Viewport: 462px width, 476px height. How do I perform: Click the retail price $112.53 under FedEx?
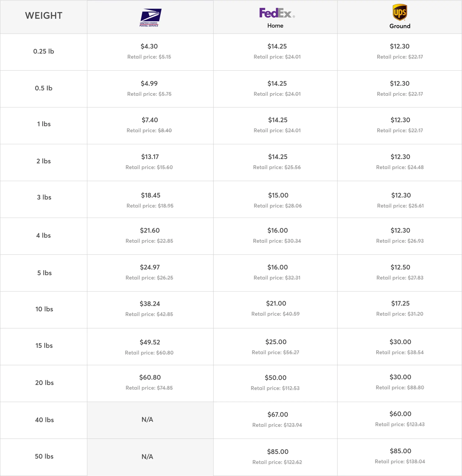pos(291,388)
